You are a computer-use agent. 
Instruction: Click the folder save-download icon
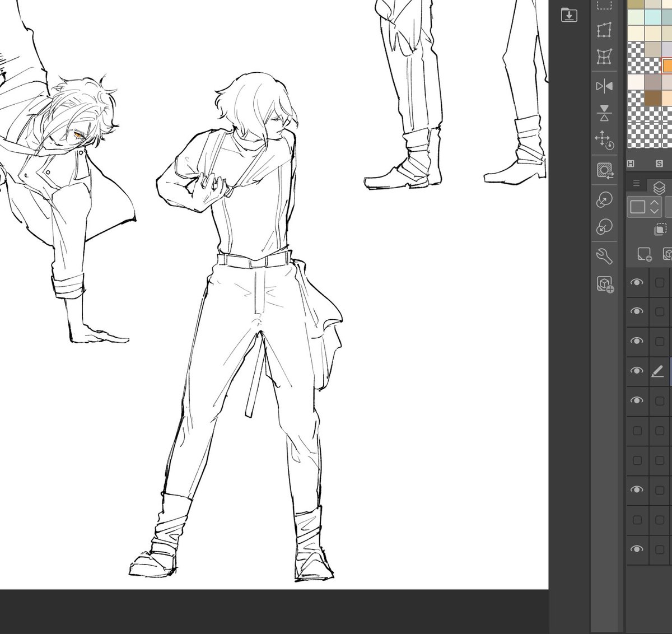pos(568,16)
